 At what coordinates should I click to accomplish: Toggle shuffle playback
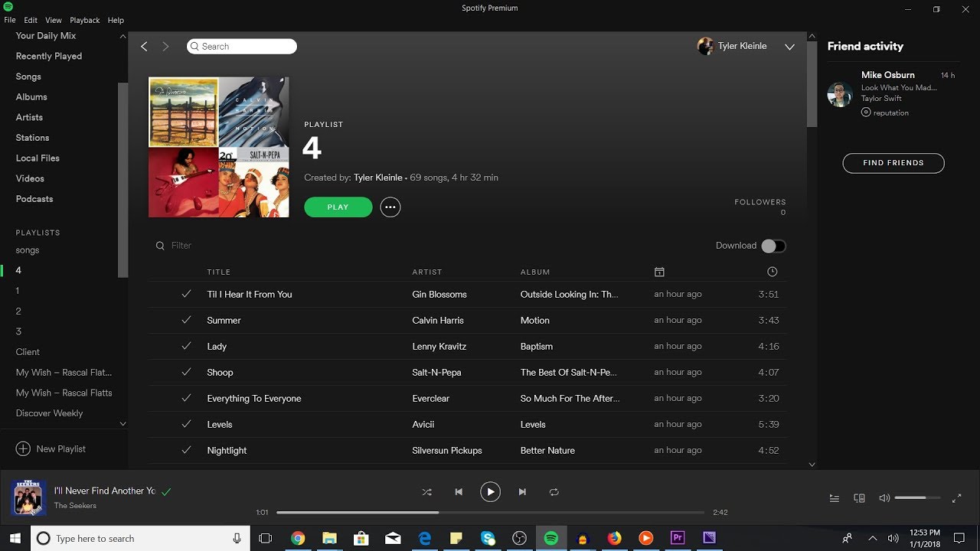pos(427,492)
